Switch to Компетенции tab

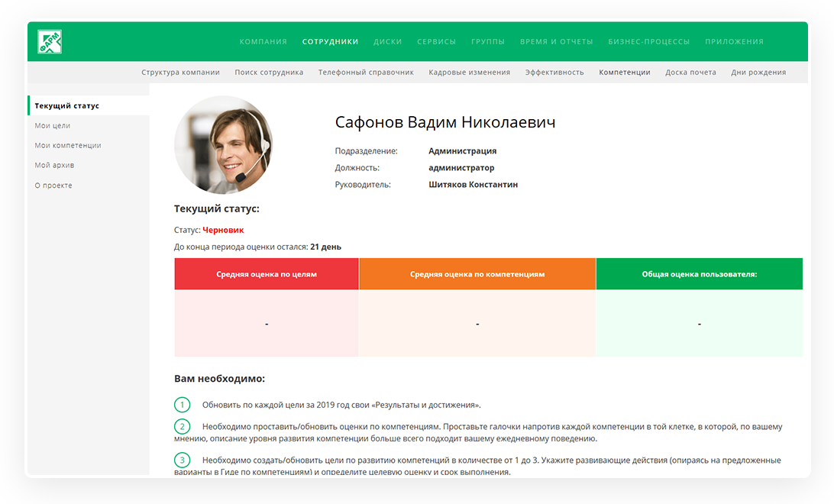tap(625, 73)
